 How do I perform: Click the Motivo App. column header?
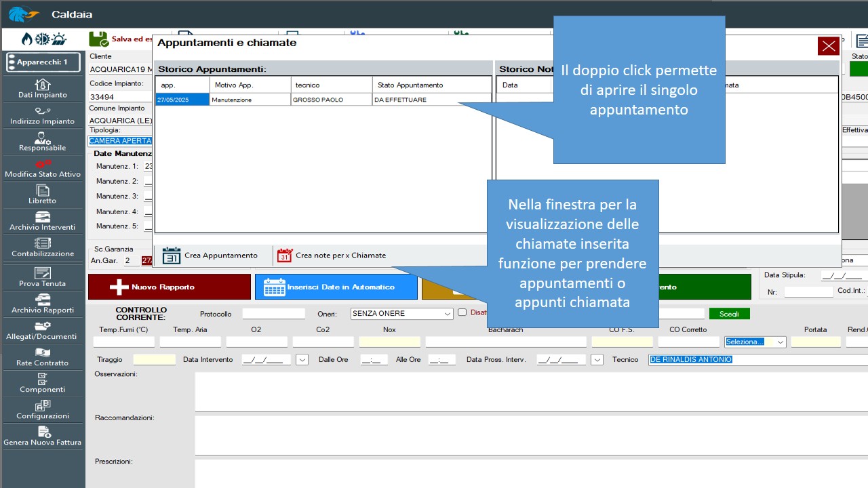click(x=251, y=85)
